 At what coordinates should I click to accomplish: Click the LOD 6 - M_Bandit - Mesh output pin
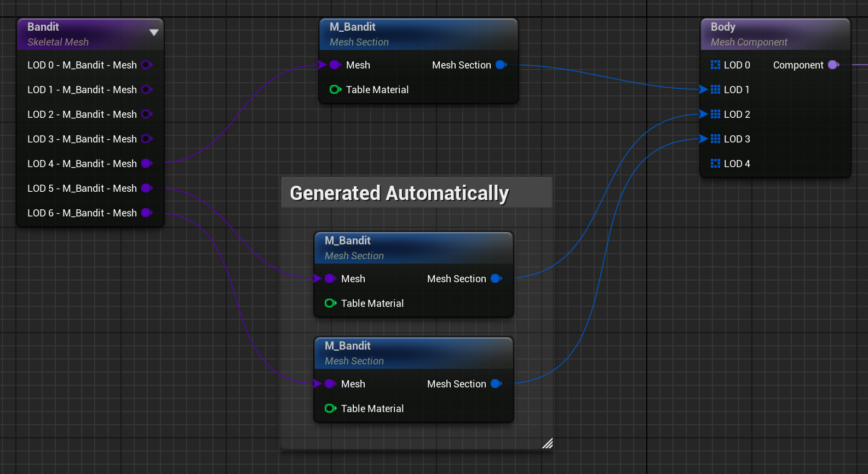click(x=147, y=213)
